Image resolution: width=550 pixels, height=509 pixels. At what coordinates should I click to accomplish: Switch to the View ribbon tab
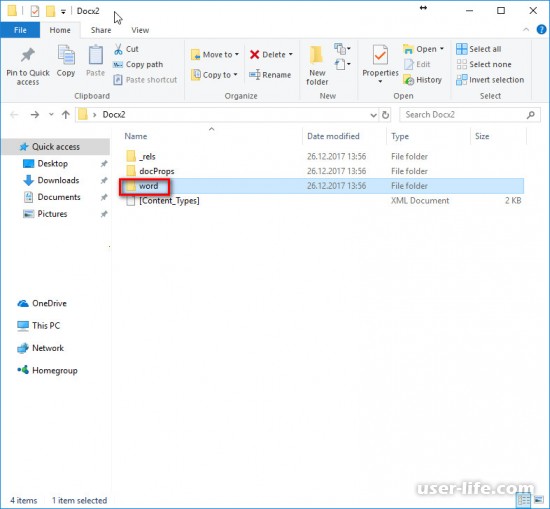[140, 30]
